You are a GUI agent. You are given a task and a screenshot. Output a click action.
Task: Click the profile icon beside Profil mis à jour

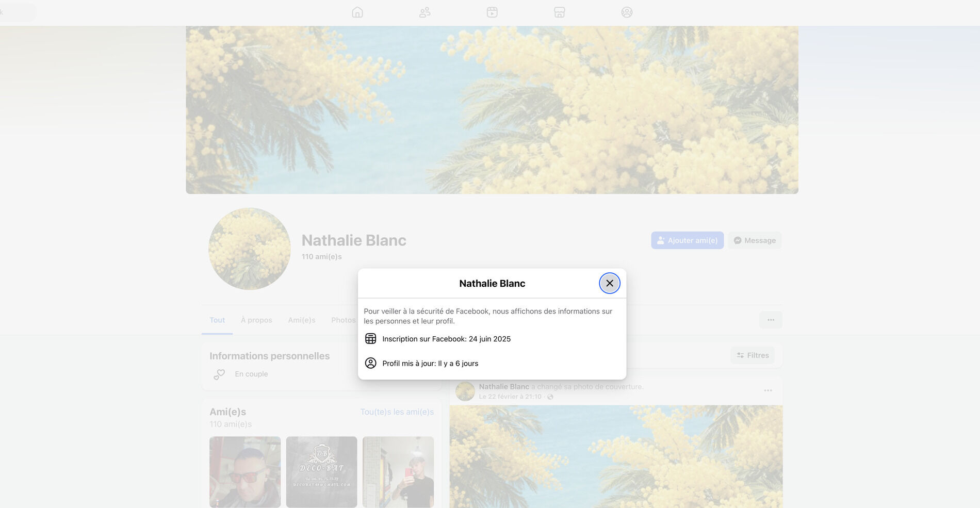click(370, 363)
